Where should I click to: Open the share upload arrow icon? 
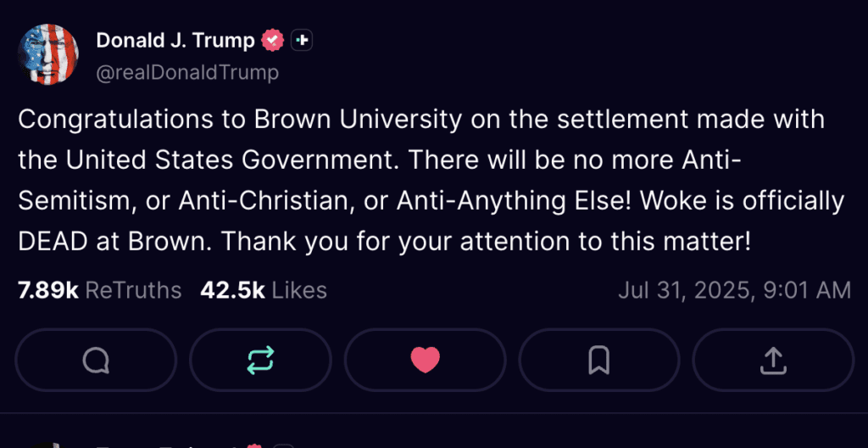(x=773, y=360)
